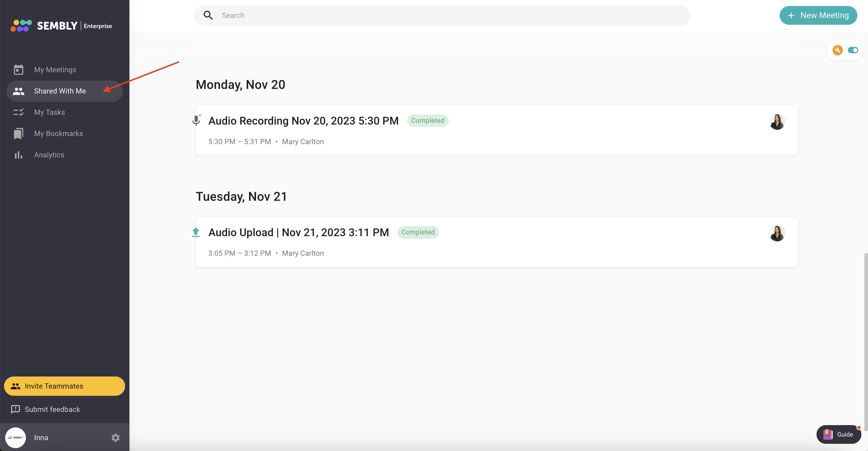Open the Analytics section
Screen dimensions: 868x451
pos(64,155)
